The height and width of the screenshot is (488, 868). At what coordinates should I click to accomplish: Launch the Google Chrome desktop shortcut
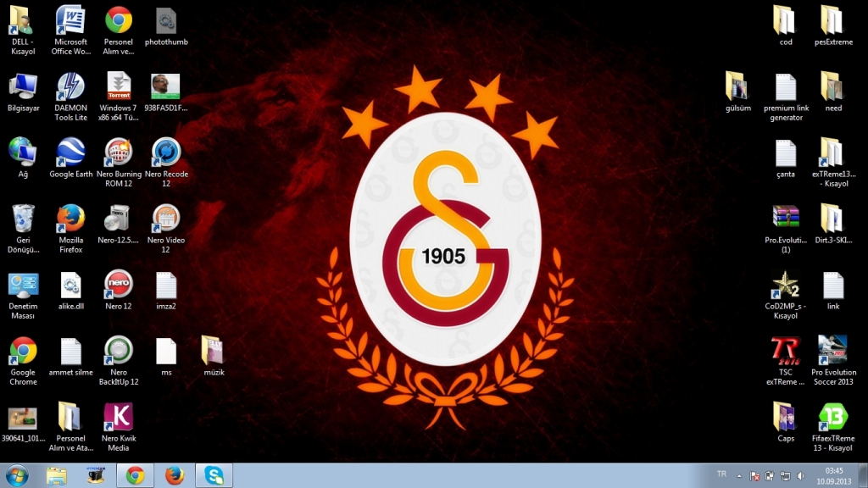(23, 361)
